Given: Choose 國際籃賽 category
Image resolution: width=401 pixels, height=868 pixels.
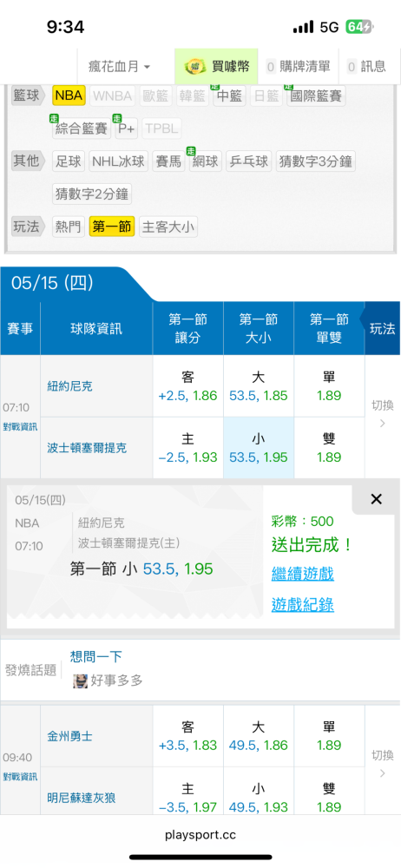Looking at the screenshot, I should coord(316,95).
